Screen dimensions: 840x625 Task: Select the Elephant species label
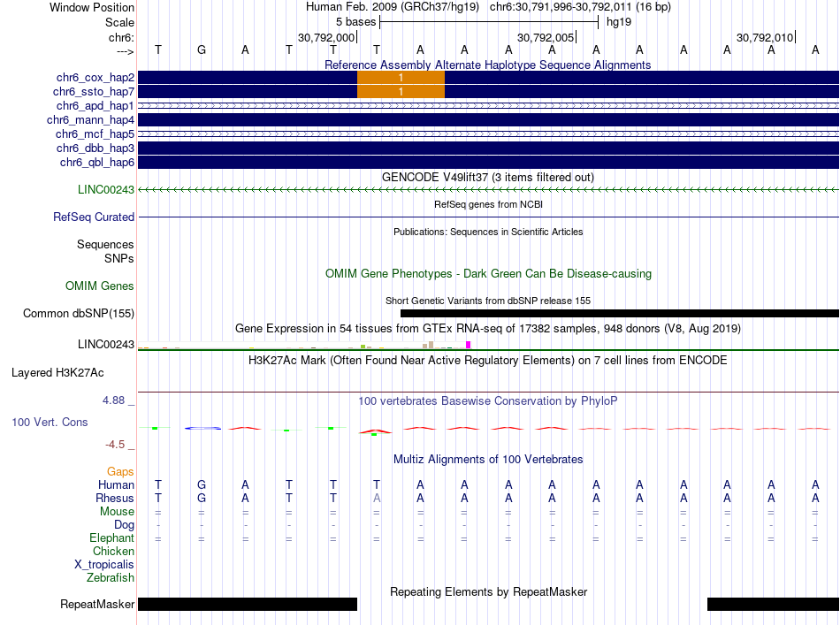tap(112, 537)
